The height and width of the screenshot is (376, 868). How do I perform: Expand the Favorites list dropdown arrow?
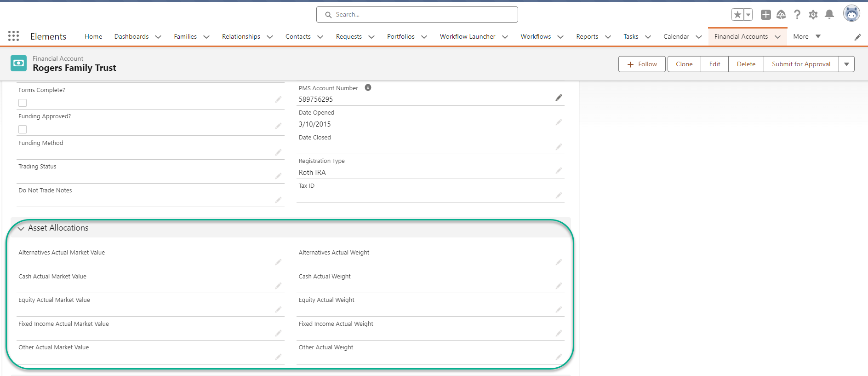748,15
